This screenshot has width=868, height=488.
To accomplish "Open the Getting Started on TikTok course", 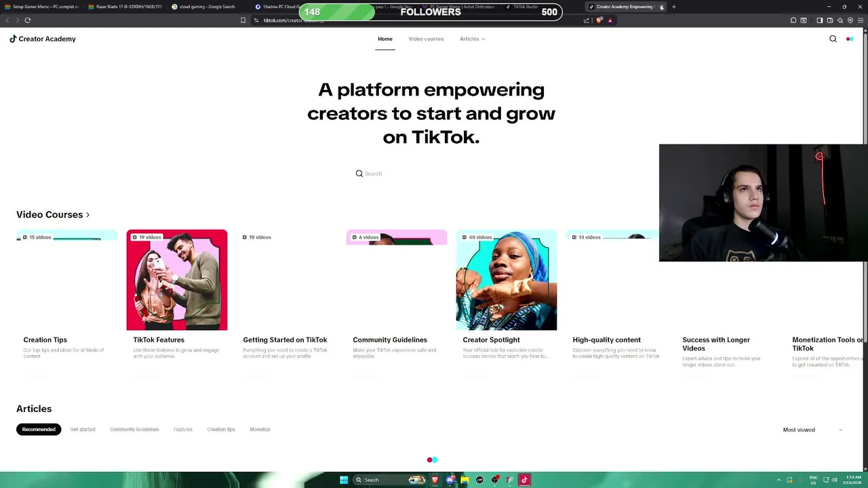I will (285, 340).
